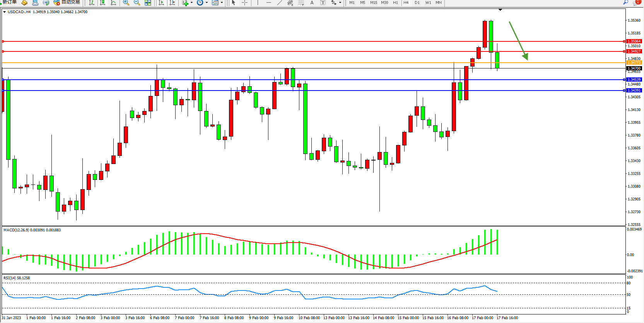Open search with the magnifier icon
Viewport: 644px width, 323px height.
click(625, 2)
